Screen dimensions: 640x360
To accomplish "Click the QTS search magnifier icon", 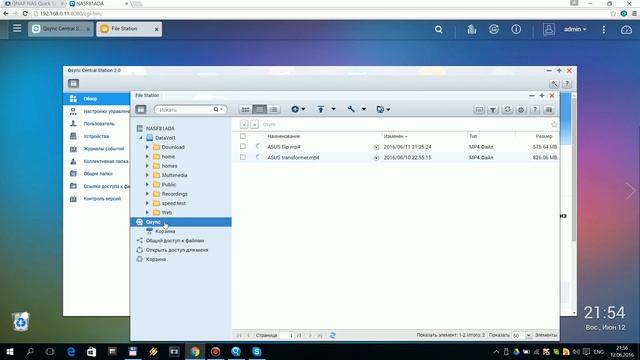I will [x=438, y=29].
